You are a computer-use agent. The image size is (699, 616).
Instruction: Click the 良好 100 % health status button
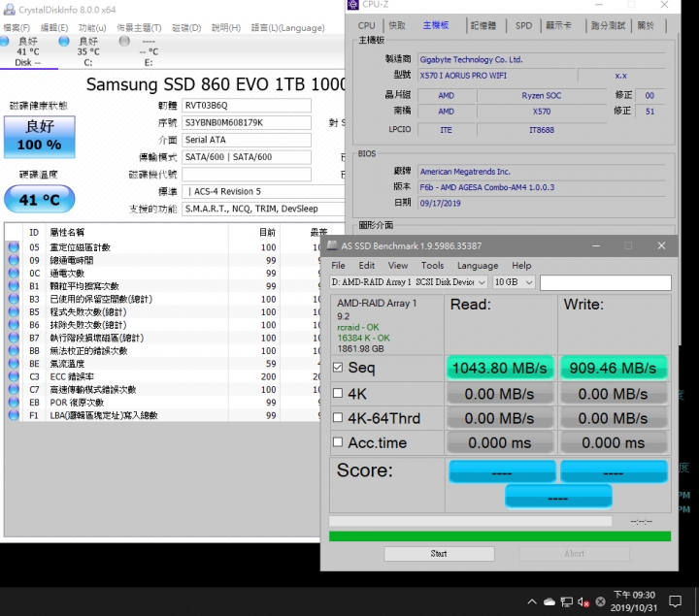tap(39, 137)
